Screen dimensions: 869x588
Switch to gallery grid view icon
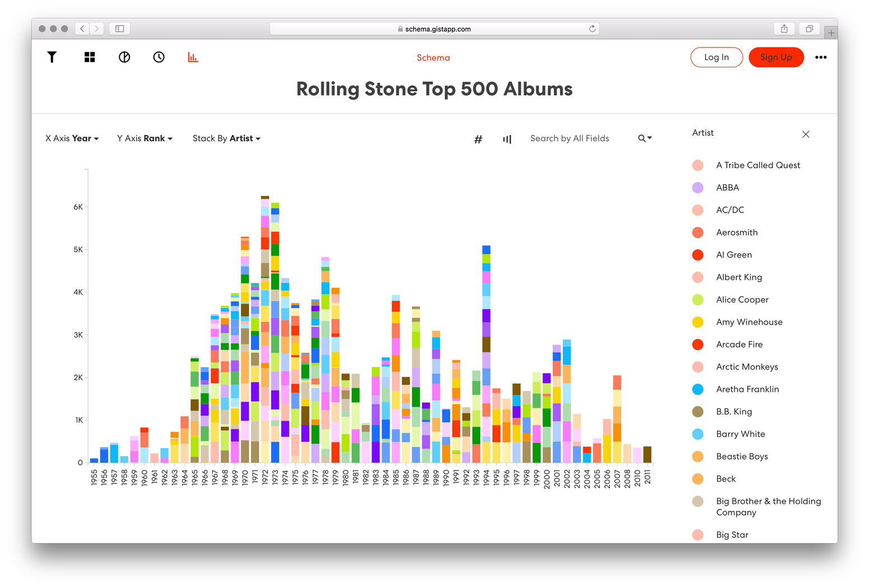click(x=90, y=57)
